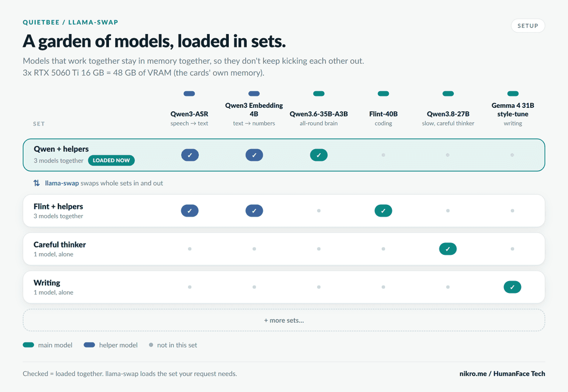Click the Qwen3.8-27B dot in Writing row

(448, 287)
